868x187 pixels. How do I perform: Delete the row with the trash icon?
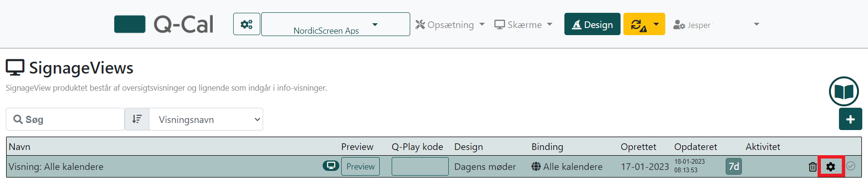pyautogui.click(x=813, y=167)
